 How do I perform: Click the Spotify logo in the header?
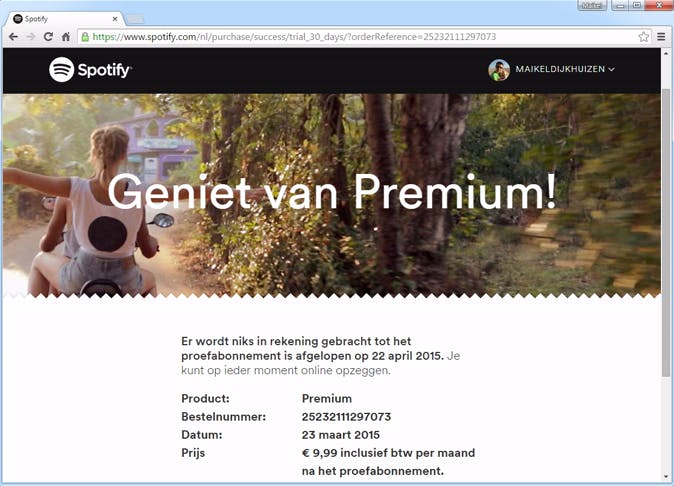point(90,70)
